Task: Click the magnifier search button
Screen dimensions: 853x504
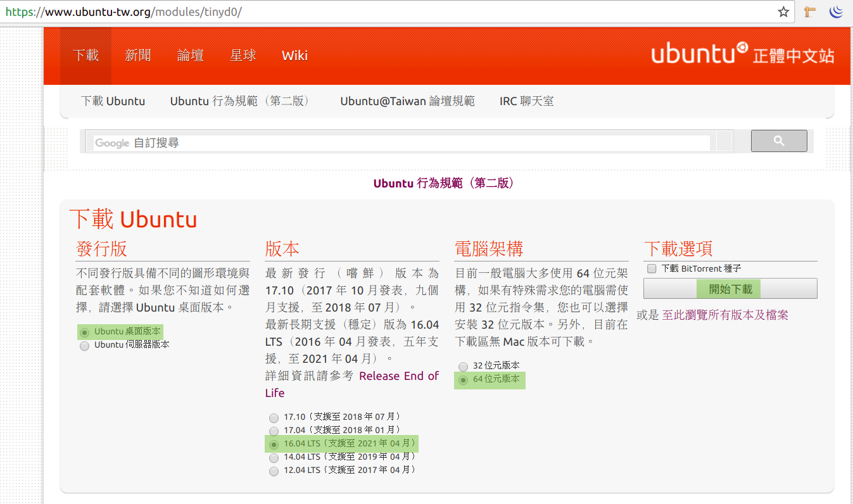Action: 779,141
